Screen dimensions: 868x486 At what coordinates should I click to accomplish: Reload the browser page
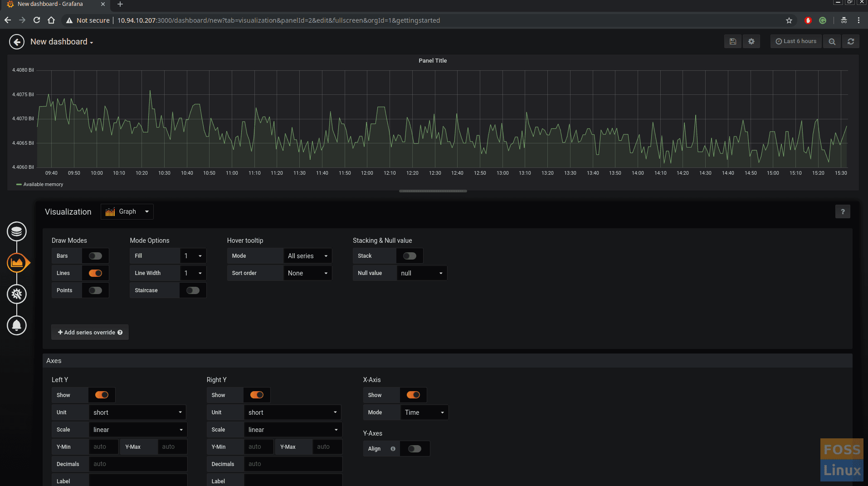[37, 20]
